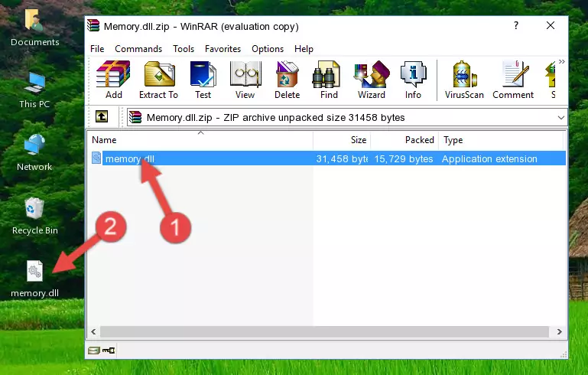
Task: Open the Help menu
Action: (x=304, y=49)
